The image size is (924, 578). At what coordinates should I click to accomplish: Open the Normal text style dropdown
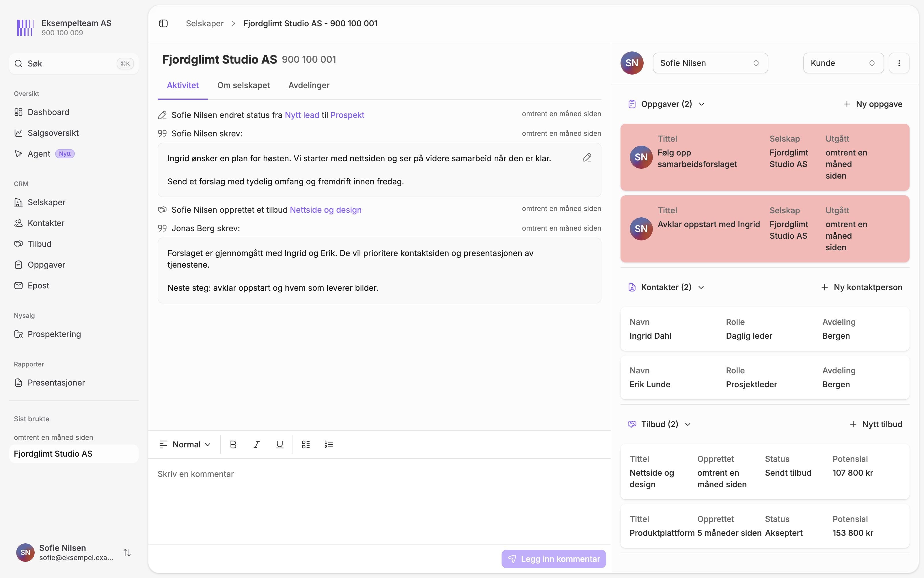(185, 444)
